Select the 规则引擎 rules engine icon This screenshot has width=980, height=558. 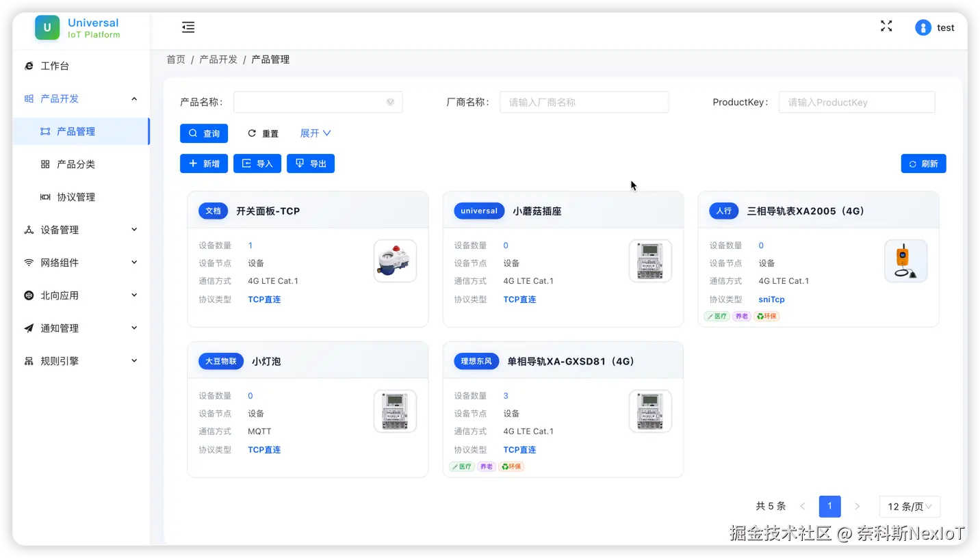click(x=29, y=360)
